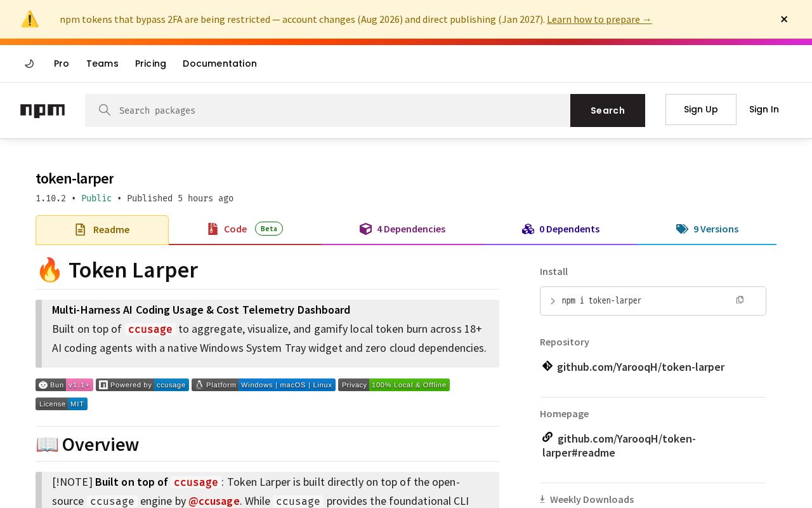This screenshot has height=508, width=812.
Task: Click the npm logo
Action: 43,110
